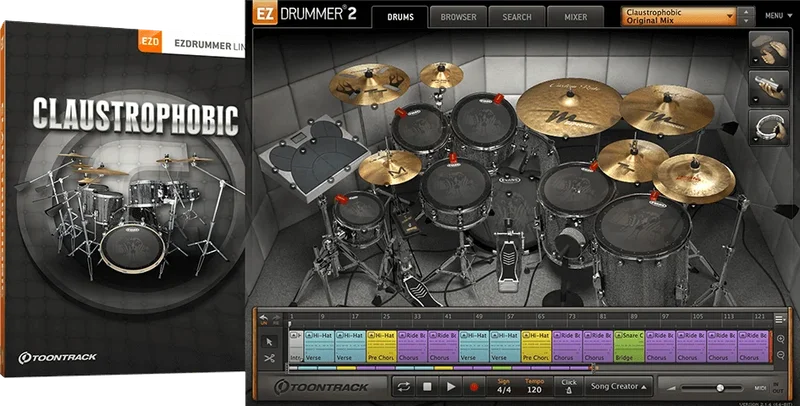Click the MIDI in/out indicator
Screen dimensions: 800x406
(768, 388)
